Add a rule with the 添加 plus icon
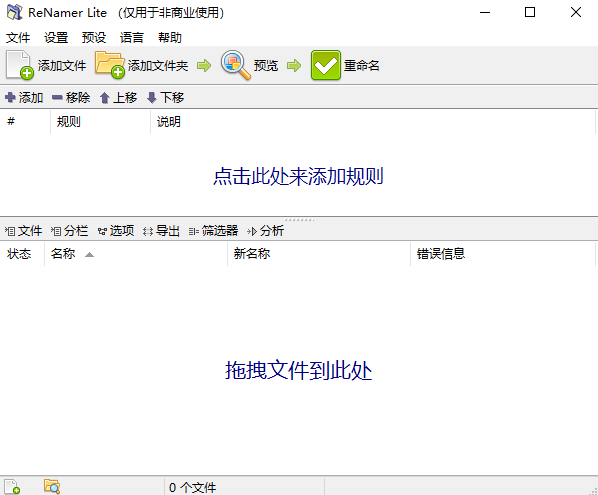598x495 pixels. [x=10, y=98]
